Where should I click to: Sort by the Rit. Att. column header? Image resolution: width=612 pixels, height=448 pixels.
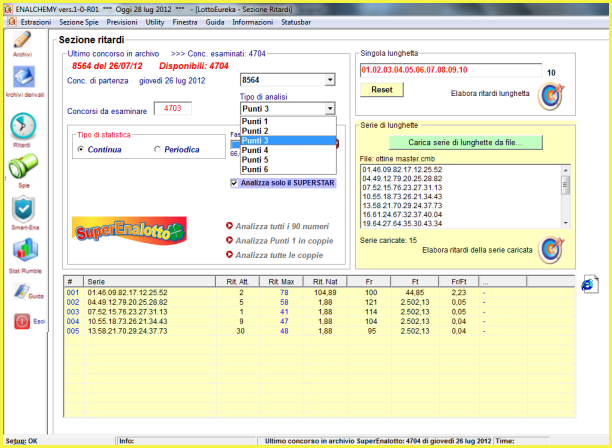(x=238, y=281)
